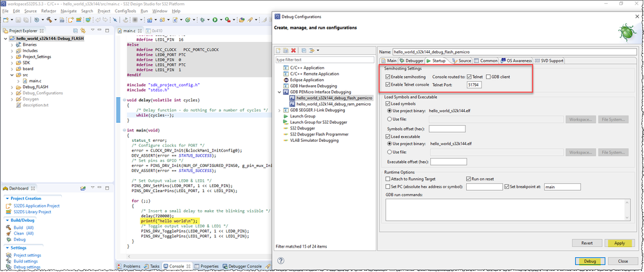Click the Debug bug toolbar icon
The width and height of the screenshot is (644, 272).
pos(202,20)
